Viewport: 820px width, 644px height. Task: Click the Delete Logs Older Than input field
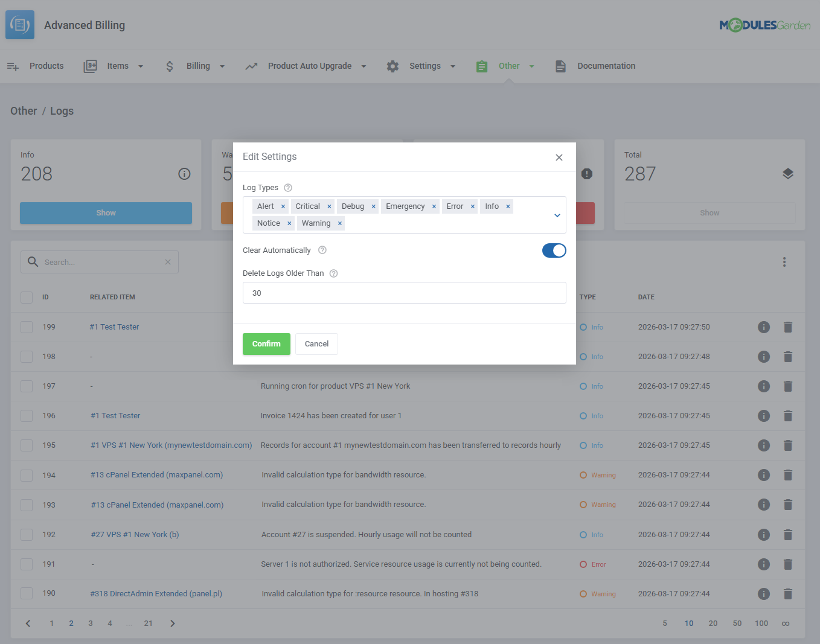[x=405, y=293]
